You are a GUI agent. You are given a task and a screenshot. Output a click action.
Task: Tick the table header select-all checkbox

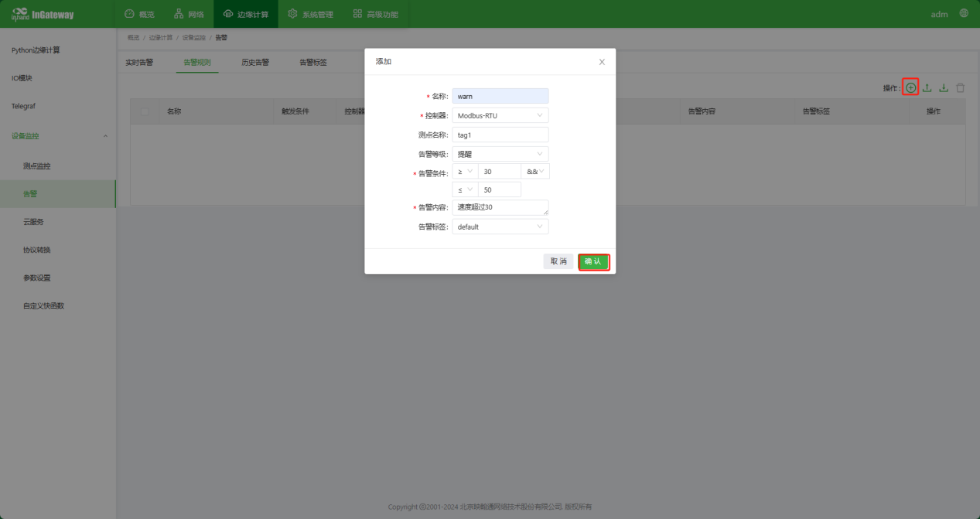pyautogui.click(x=144, y=111)
